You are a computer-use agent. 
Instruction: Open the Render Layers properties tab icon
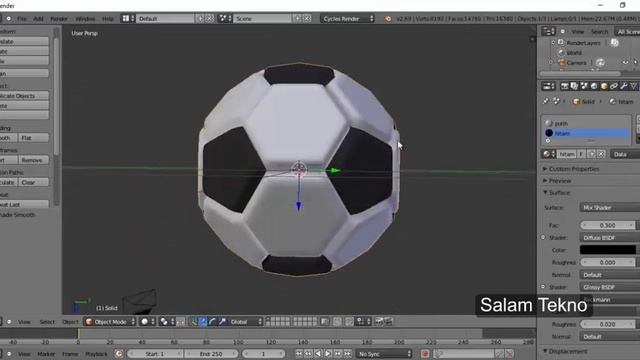(x=574, y=86)
